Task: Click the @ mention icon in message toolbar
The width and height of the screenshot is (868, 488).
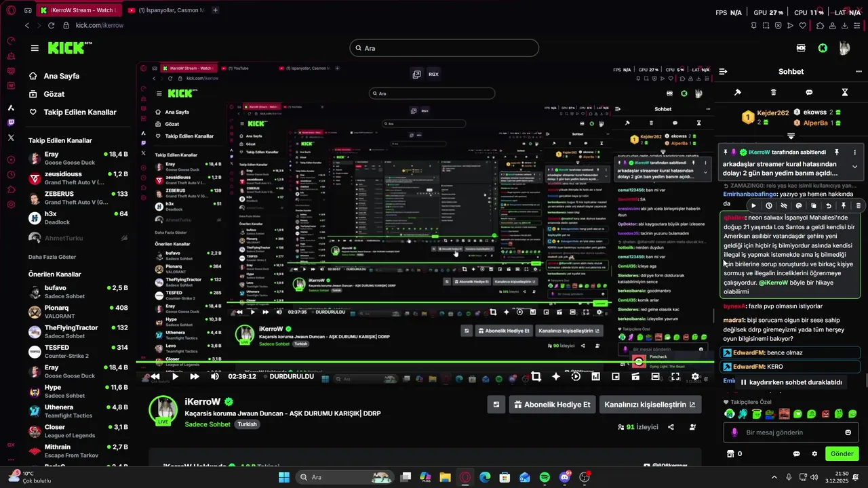Action: (x=799, y=205)
